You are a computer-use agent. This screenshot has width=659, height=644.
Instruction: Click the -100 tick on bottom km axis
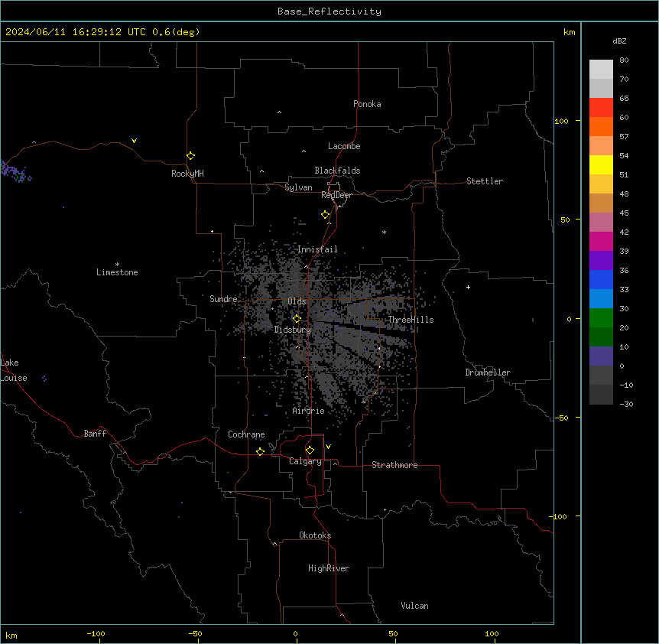(x=96, y=633)
